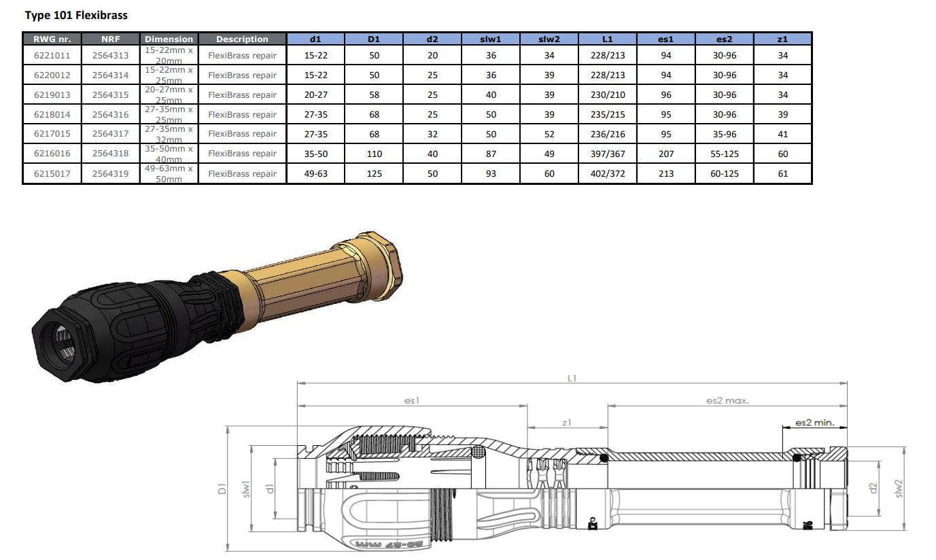The width and height of the screenshot is (936, 560).
Task: Click d1 value '20-27'
Action: (x=315, y=95)
